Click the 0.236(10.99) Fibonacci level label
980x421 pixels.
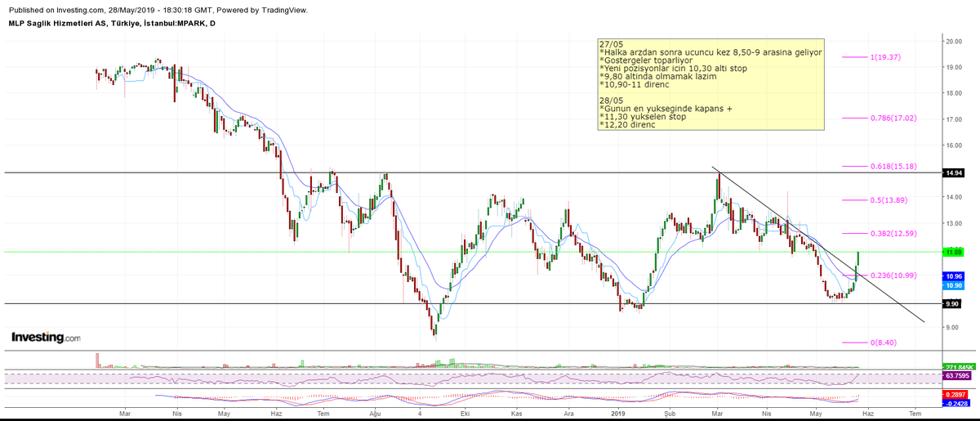893,275
